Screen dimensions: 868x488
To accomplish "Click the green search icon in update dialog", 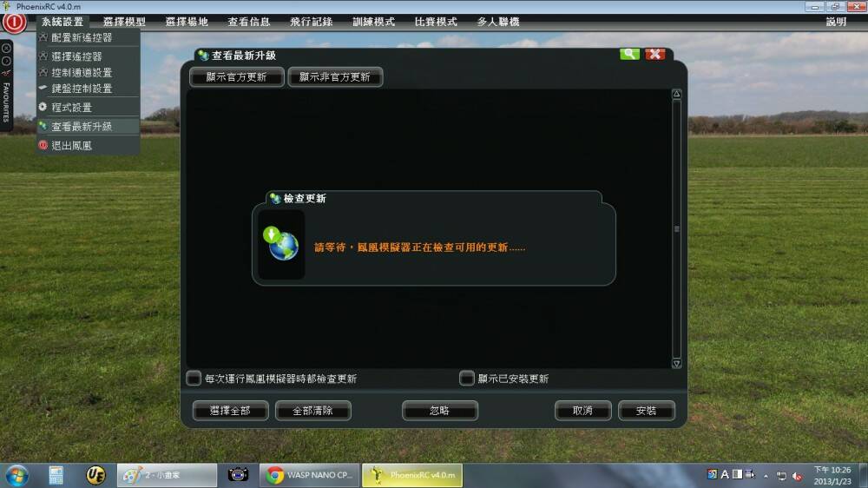I will click(x=629, y=54).
